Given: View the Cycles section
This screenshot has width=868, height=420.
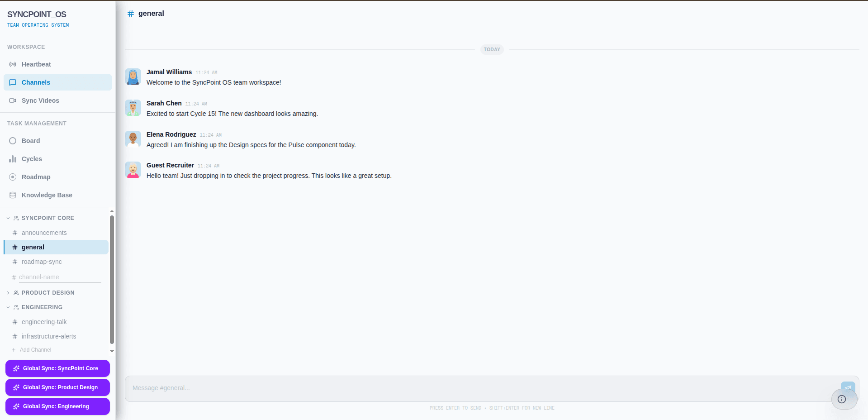Looking at the screenshot, I should coord(31,159).
